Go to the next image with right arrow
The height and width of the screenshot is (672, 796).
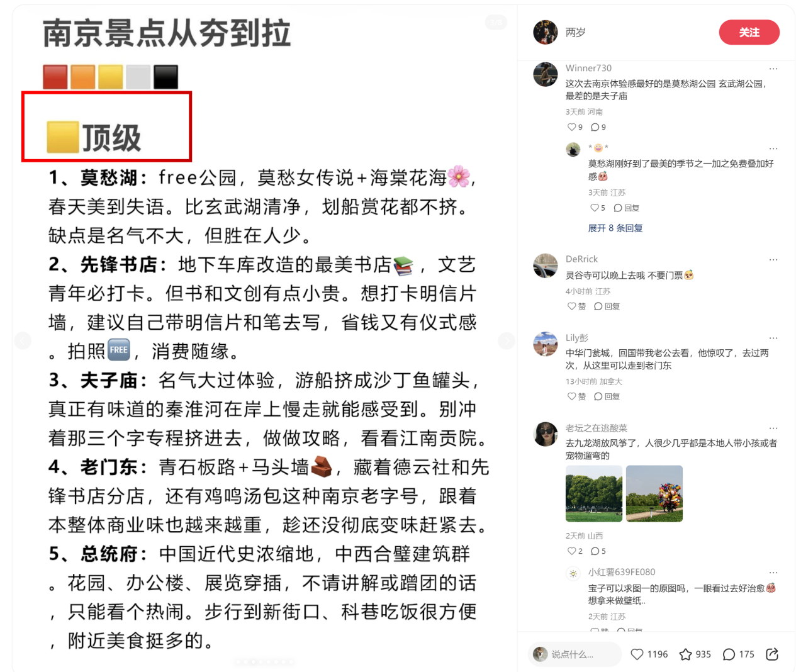pyautogui.click(x=507, y=341)
